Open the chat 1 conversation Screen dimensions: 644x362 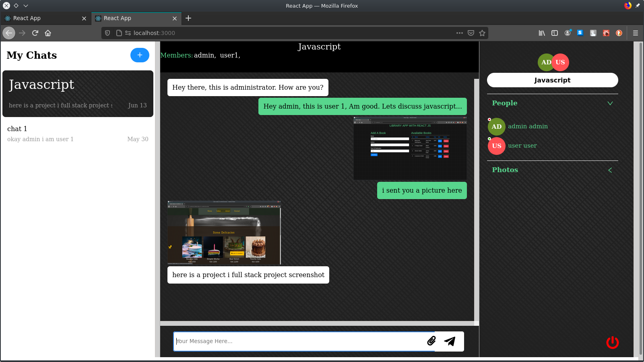coord(78,134)
